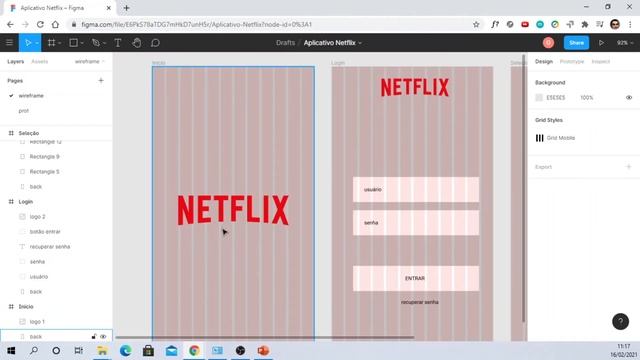Open Chrome three-dot menu

click(630, 24)
